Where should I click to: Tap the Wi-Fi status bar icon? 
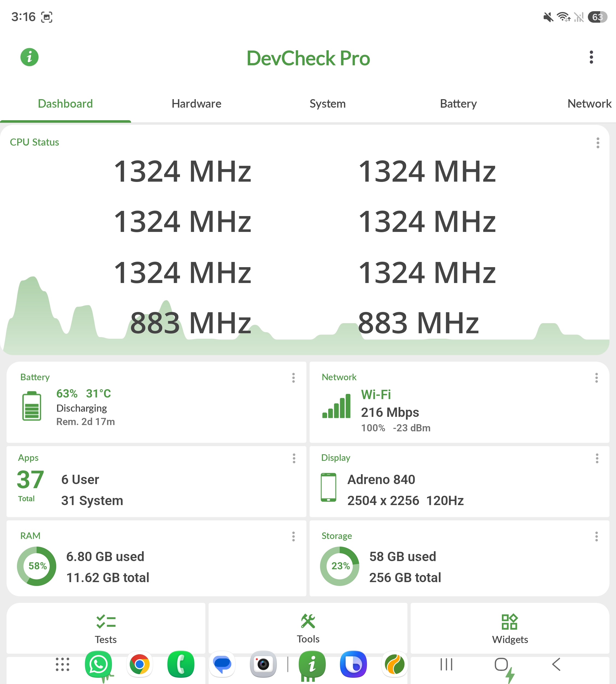pyautogui.click(x=564, y=17)
